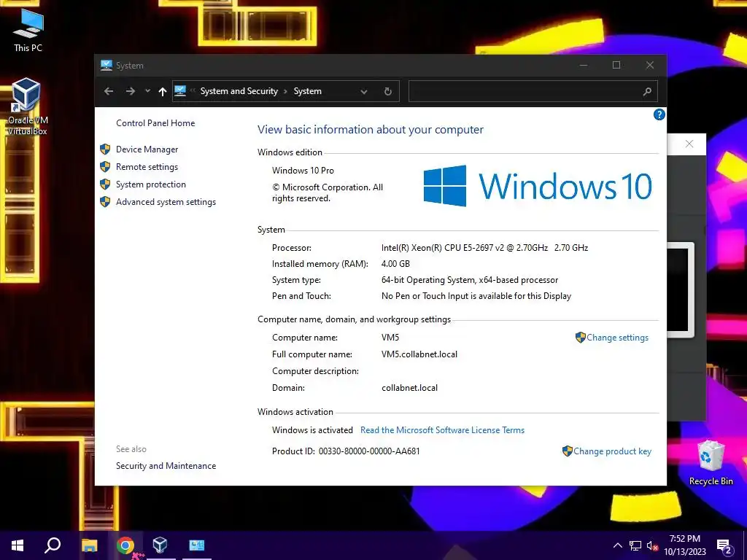This screenshot has height=560, width=747.
Task: Minimize the System window
Action: [x=584, y=65]
